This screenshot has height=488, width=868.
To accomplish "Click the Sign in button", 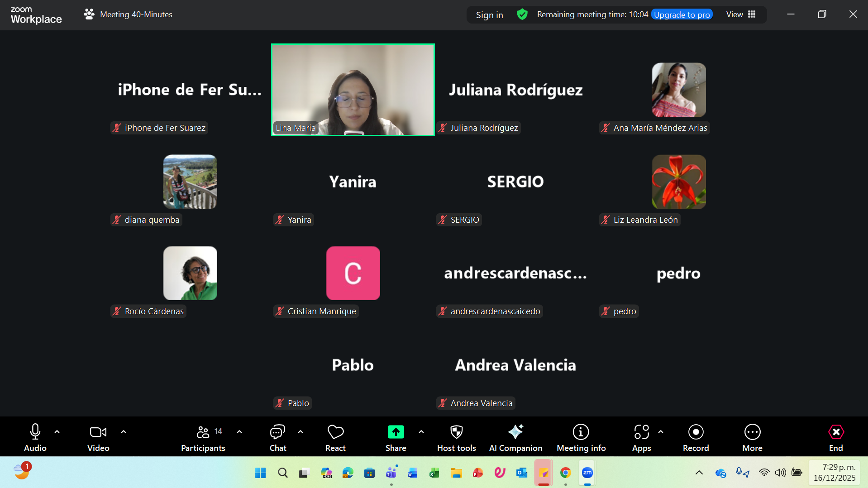I will (x=489, y=15).
